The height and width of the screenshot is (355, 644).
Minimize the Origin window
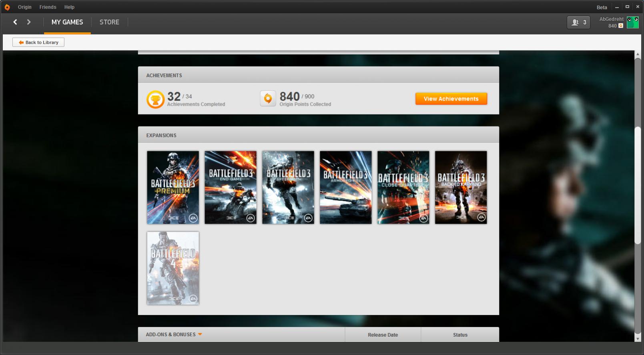pos(617,7)
